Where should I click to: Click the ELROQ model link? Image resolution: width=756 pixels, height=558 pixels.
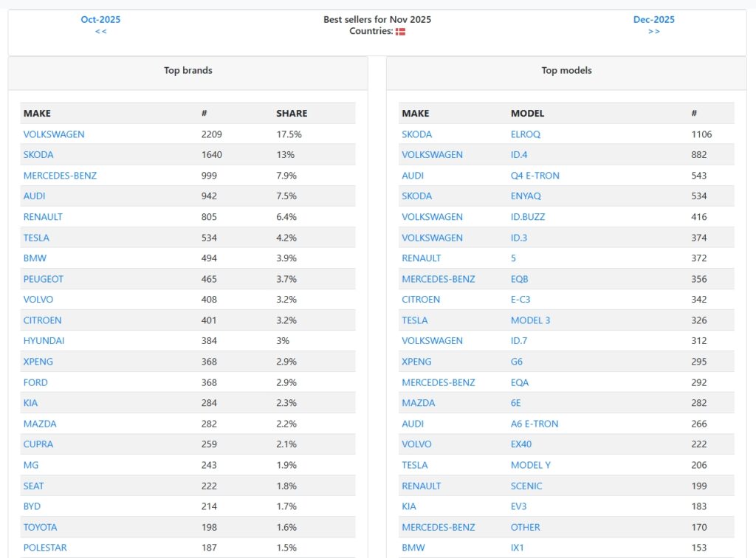(526, 134)
